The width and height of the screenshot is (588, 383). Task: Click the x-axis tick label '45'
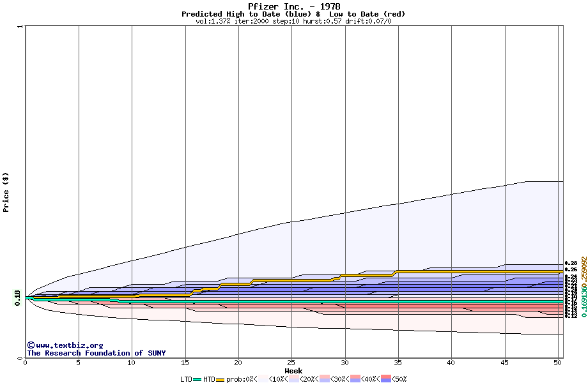pos(505,363)
